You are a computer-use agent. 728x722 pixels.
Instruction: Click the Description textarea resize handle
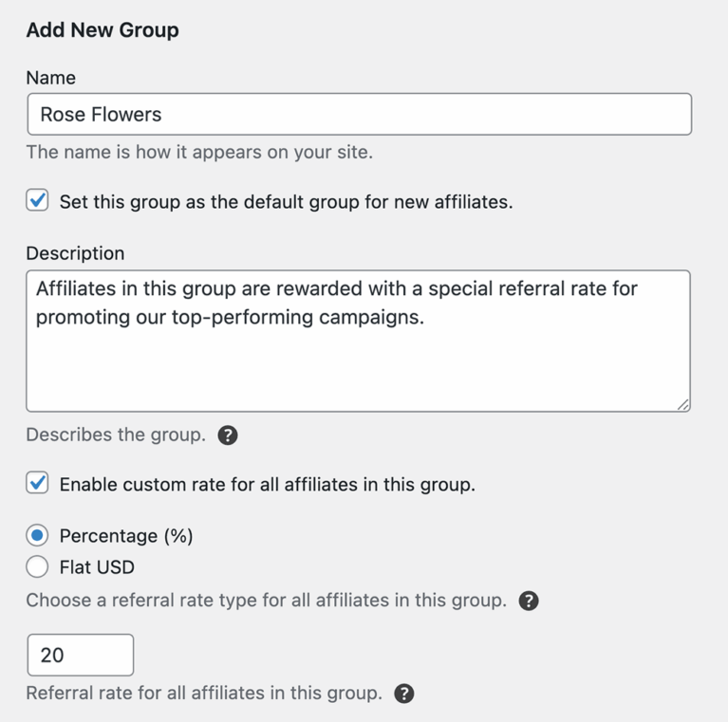(683, 404)
